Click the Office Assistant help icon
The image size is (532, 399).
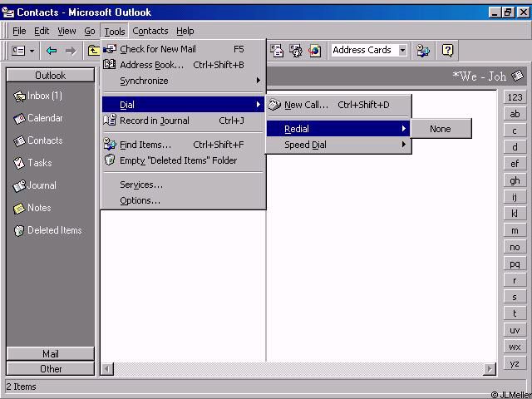pos(447,51)
